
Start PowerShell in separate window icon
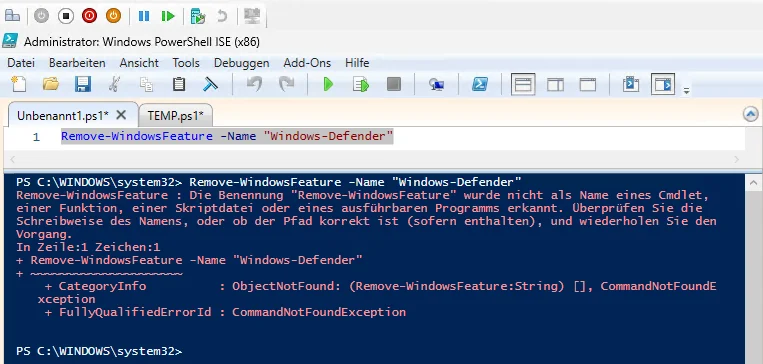[x=479, y=84]
